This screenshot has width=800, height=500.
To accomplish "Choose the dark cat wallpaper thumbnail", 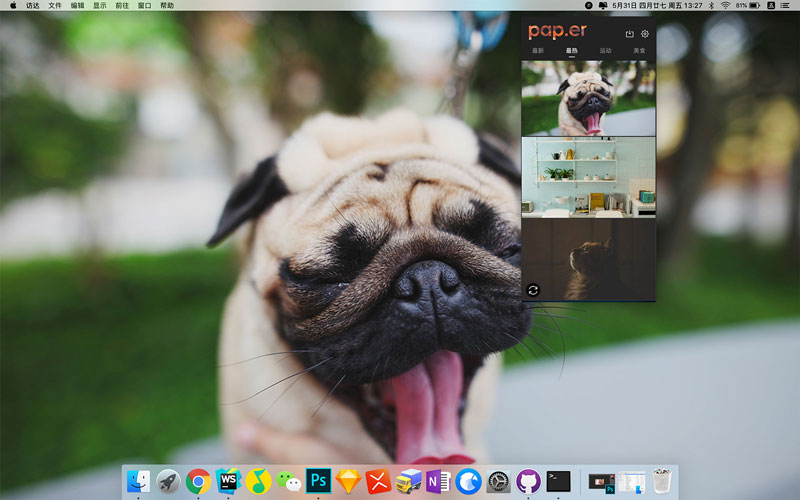I will 588,260.
